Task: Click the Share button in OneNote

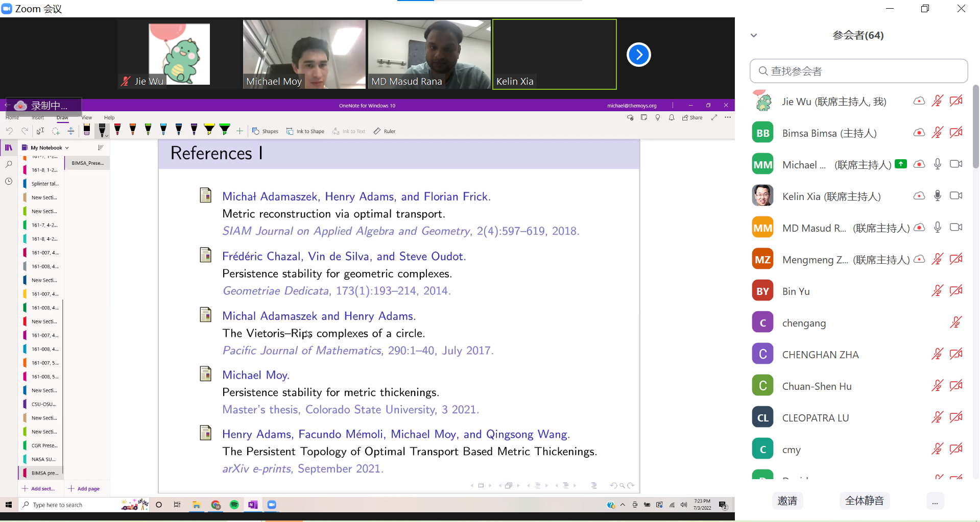Action: pos(692,117)
